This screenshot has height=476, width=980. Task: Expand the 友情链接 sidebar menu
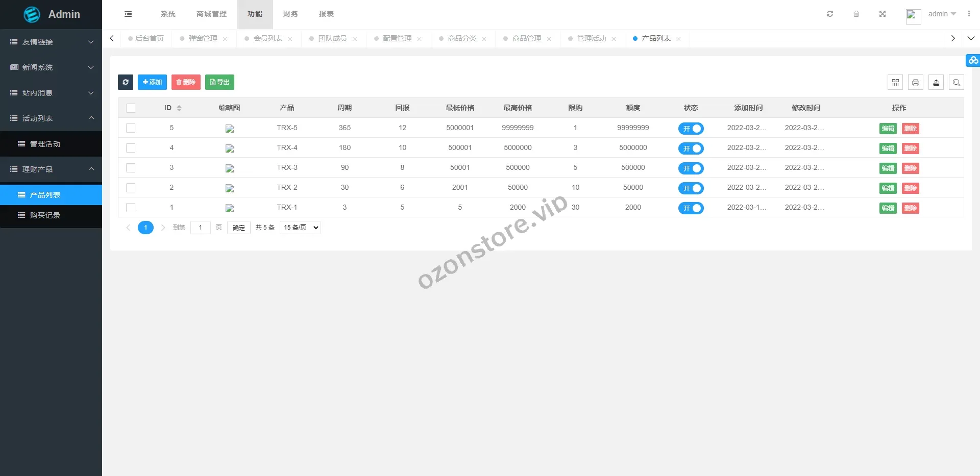pyautogui.click(x=51, y=42)
